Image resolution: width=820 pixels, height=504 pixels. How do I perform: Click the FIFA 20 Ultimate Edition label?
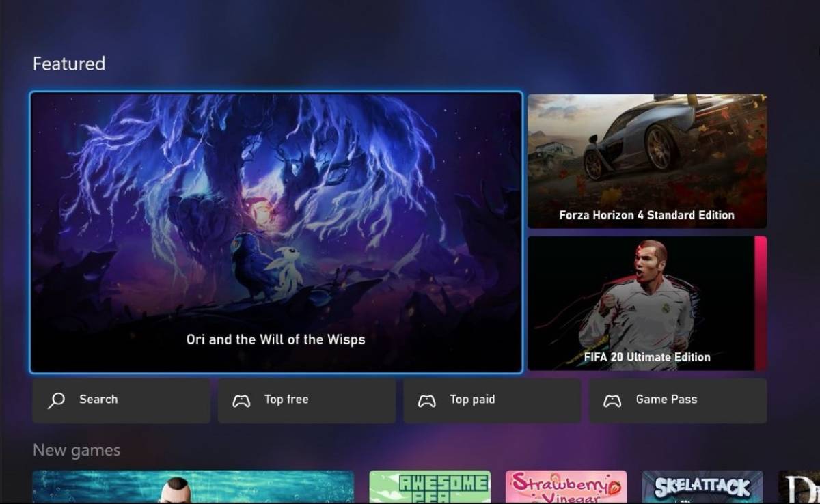point(646,356)
